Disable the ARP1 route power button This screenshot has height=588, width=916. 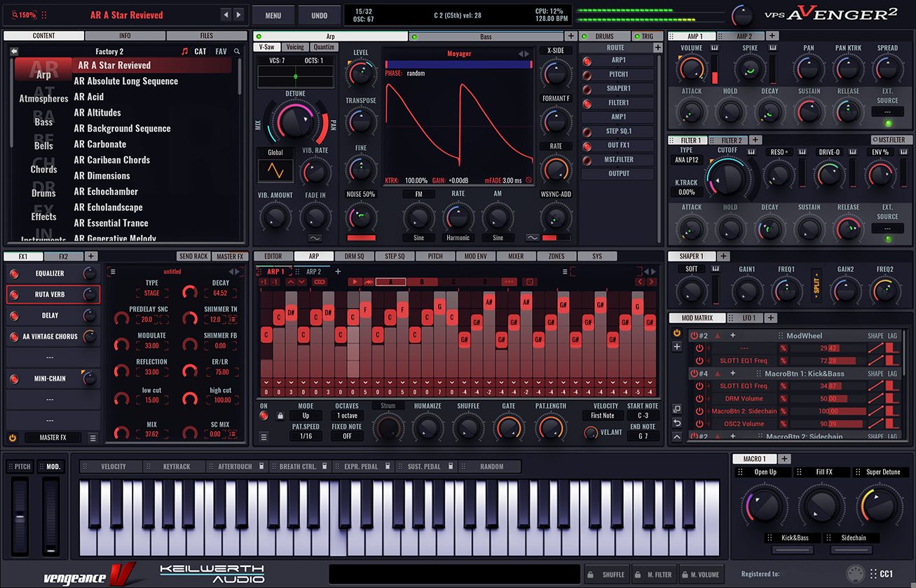tap(587, 60)
